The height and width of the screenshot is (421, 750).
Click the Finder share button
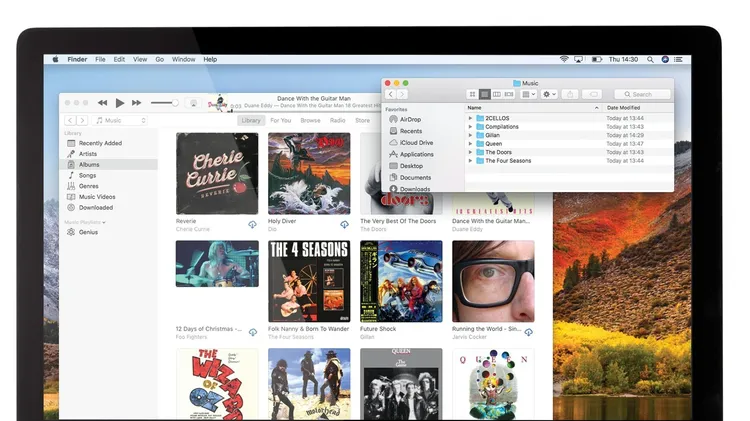click(x=570, y=94)
